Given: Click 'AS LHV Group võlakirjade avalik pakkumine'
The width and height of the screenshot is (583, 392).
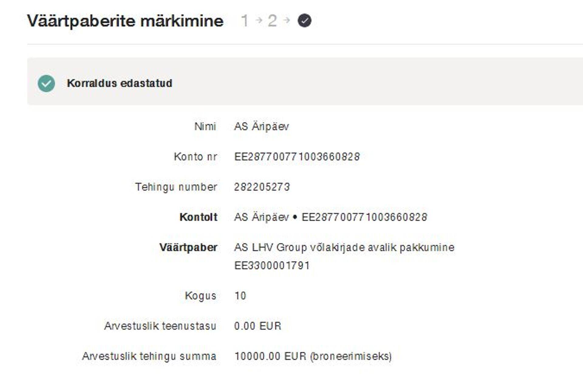Looking at the screenshot, I should 344,247.
